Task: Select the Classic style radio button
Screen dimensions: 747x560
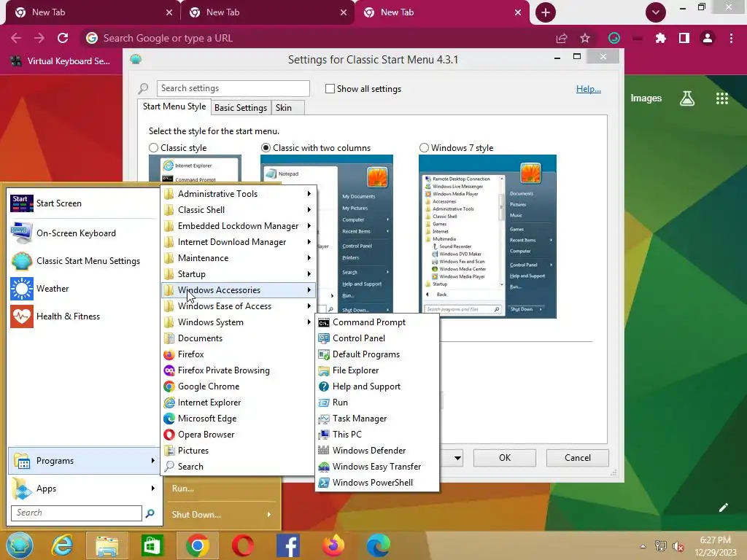Action: 153,147
